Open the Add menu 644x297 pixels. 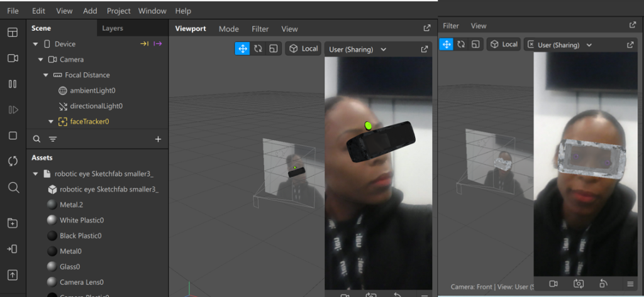click(x=90, y=11)
